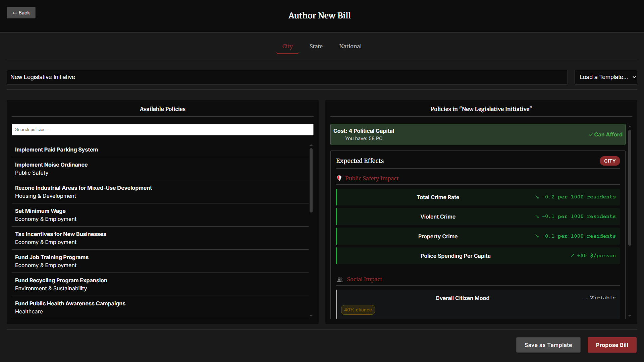Click the Police Spending upward arrow
644x362 pixels.
click(572, 256)
